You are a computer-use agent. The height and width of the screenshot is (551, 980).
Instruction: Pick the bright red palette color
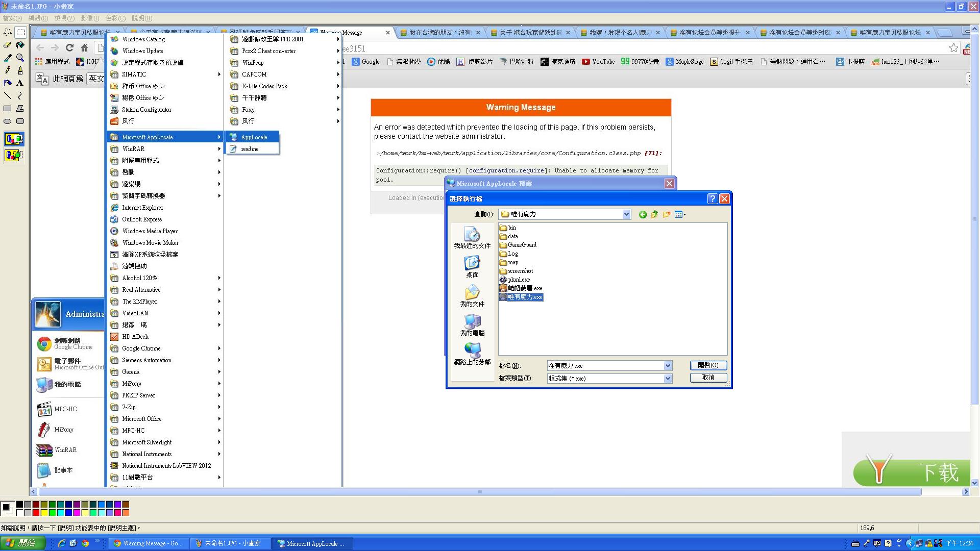[36, 513]
